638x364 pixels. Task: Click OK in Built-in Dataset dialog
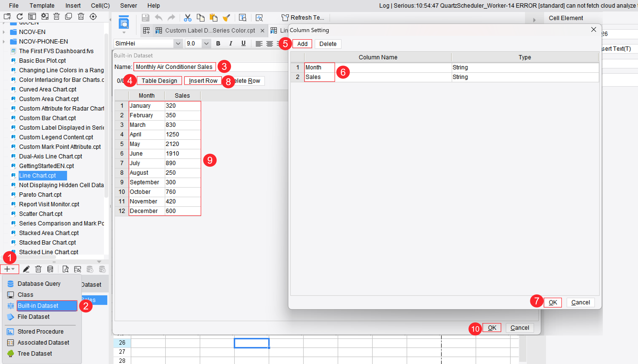point(492,327)
